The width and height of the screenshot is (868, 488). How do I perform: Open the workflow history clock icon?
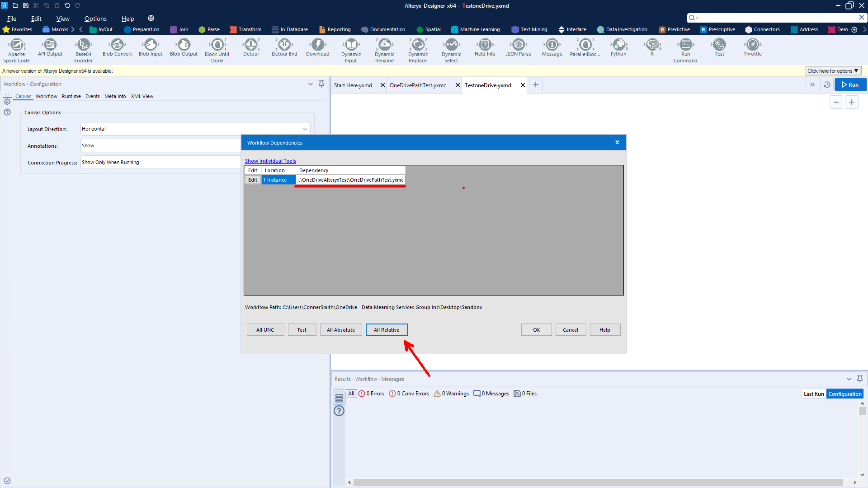point(827,85)
